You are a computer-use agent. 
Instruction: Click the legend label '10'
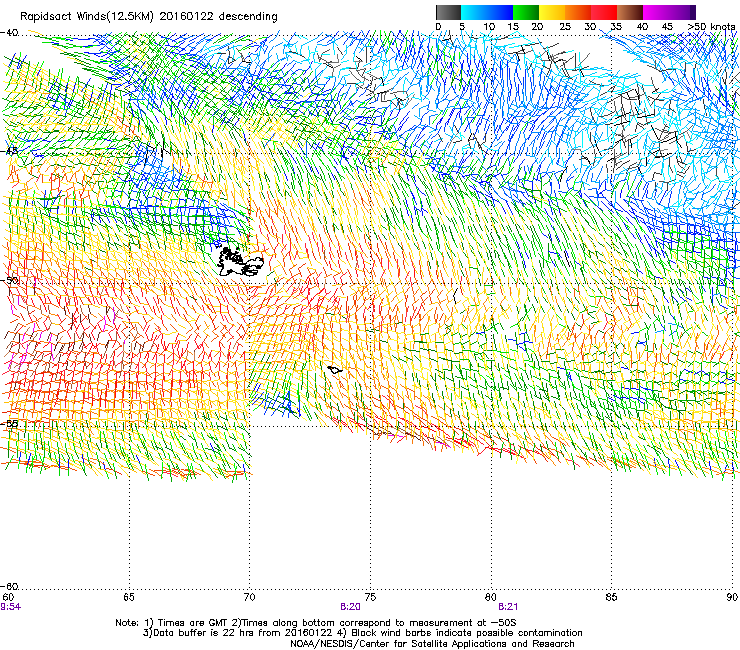click(x=489, y=27)
